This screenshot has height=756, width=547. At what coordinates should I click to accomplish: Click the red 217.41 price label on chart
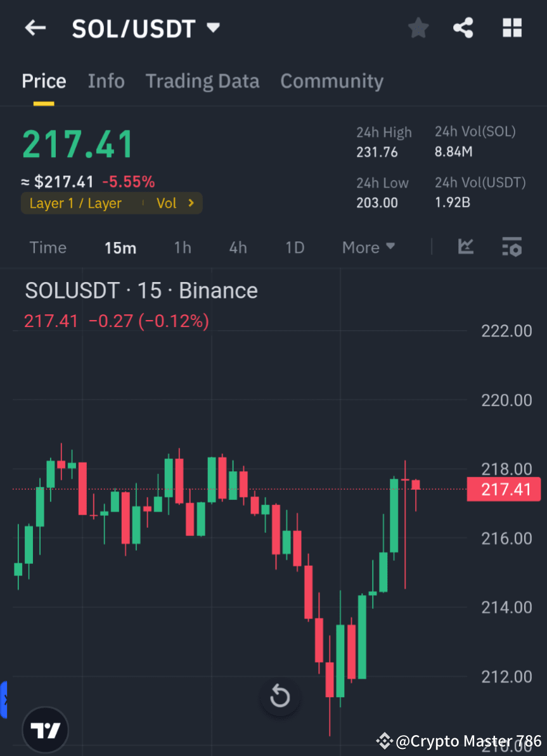click(503, 489)
